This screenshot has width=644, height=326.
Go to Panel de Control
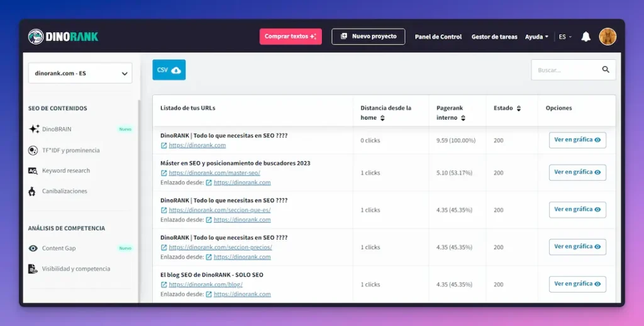[438, 37]
